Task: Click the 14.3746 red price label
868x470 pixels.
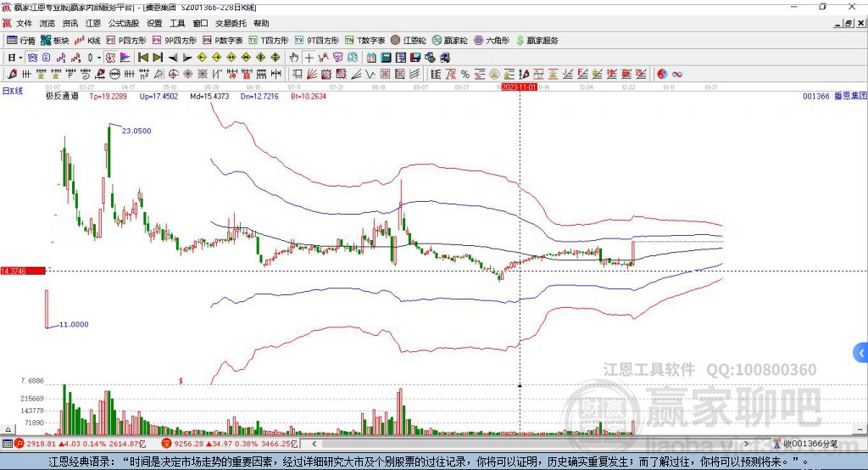Action: pos(23,271)
